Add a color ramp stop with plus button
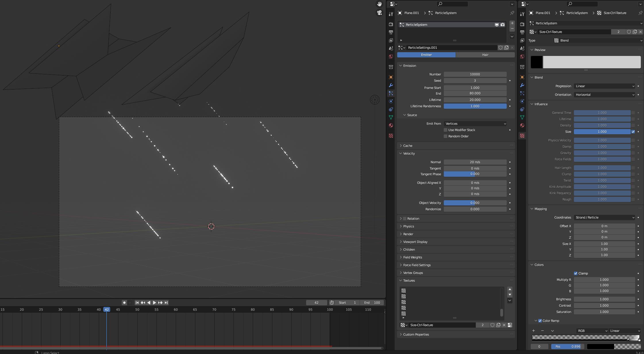 pyautogui.click(x=533, y=331)
